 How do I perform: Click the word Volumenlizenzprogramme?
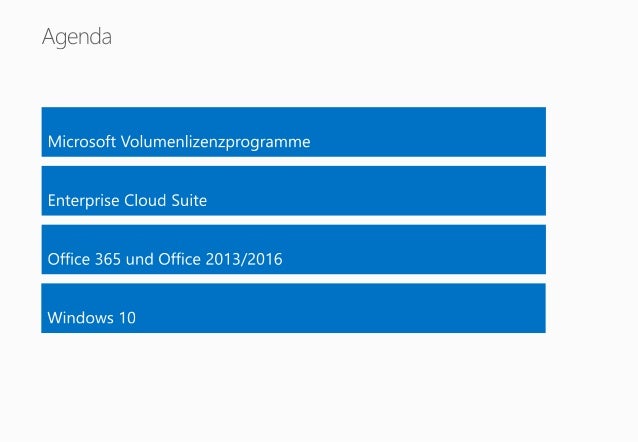(216, 142)
